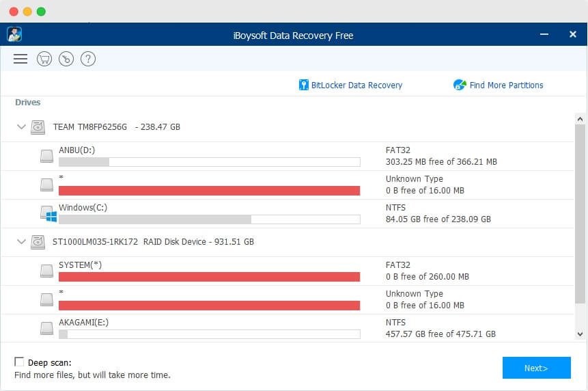Click '457.57 GB free of 475.71 GB'
This screenshot has width=588, height=391.
pyautogui.click(x=440, y=334)
